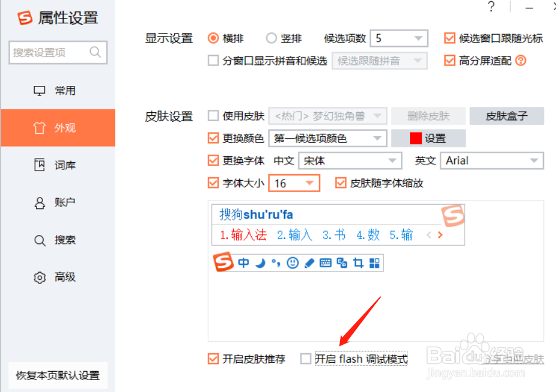Click the next-page arrow in the candidate preview
This screenshot has height=392, width=556.
tap(440, 235)
